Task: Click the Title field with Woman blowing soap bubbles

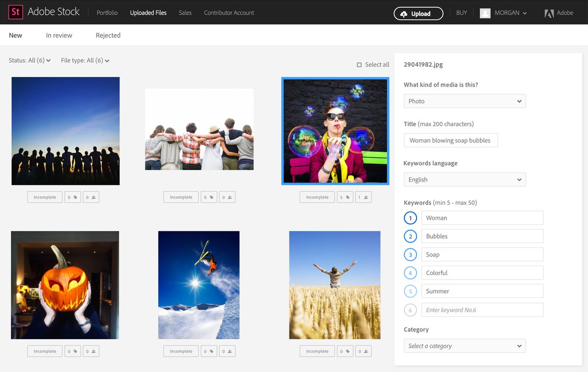Action: click(450, 140)
